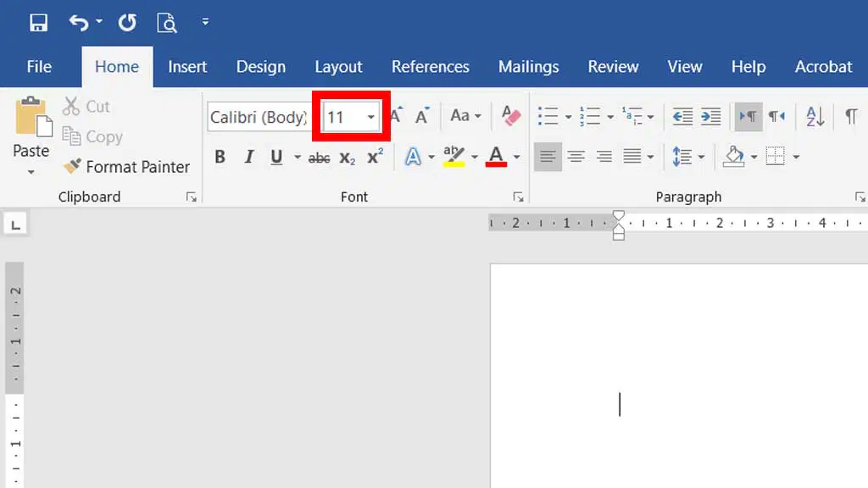Click the Copy button
Image resolution: width=868 pixels, height=488 pixels.
(x=92, y=136)
